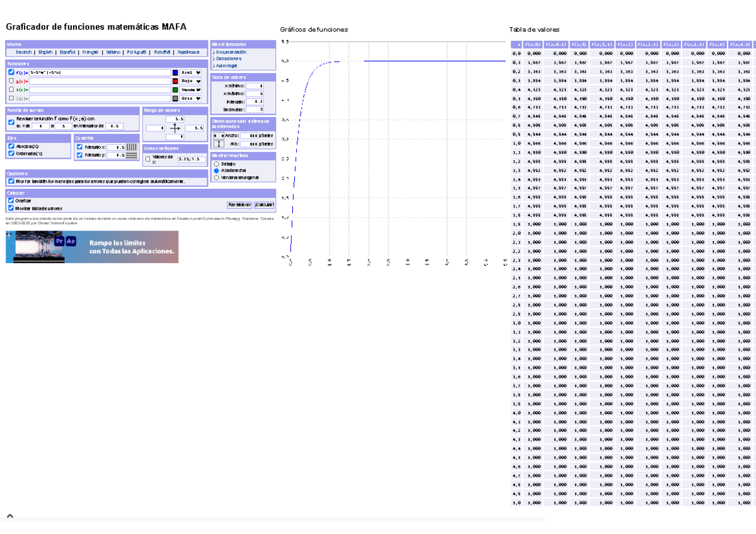This screenshot has width=756, height=534.
Task: Click the gray color swatch for fourth function
Action: 175,98
